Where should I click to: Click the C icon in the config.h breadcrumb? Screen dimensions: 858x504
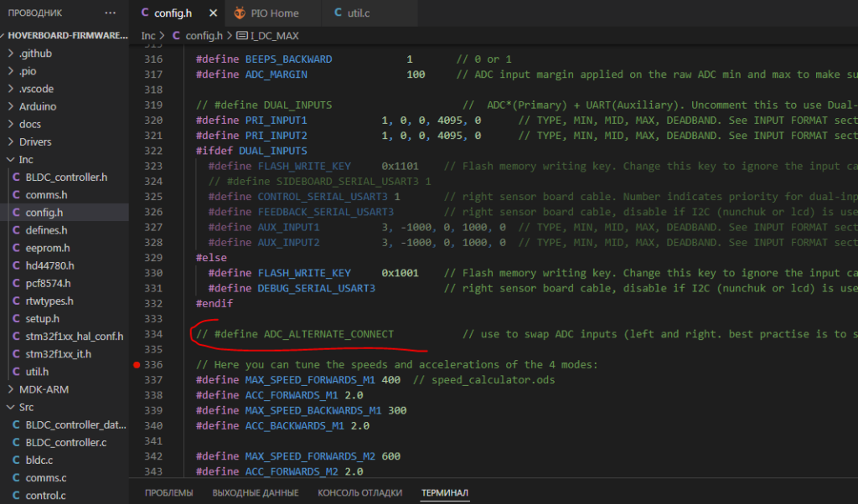pos(176,36)
